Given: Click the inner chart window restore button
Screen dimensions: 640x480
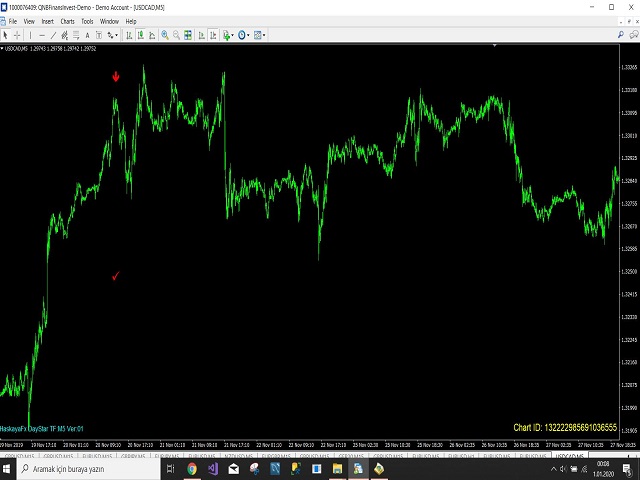Looking at the screenshot, I should (x=629, y=22).
